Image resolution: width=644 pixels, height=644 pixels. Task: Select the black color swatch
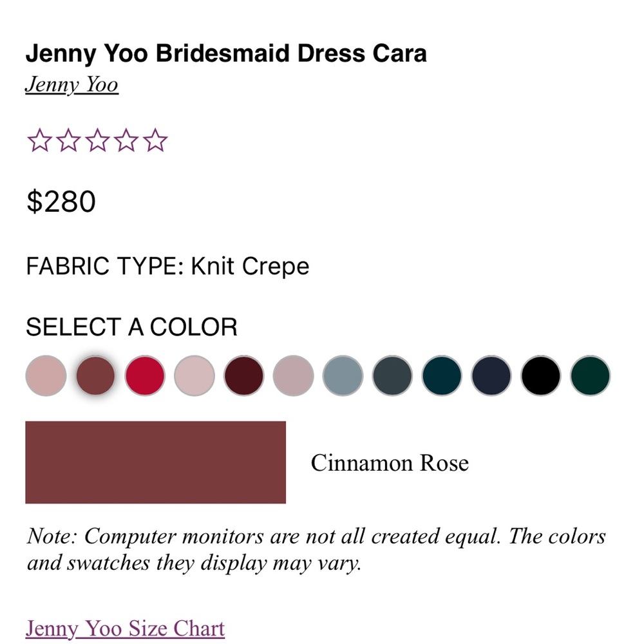point(540,375)
